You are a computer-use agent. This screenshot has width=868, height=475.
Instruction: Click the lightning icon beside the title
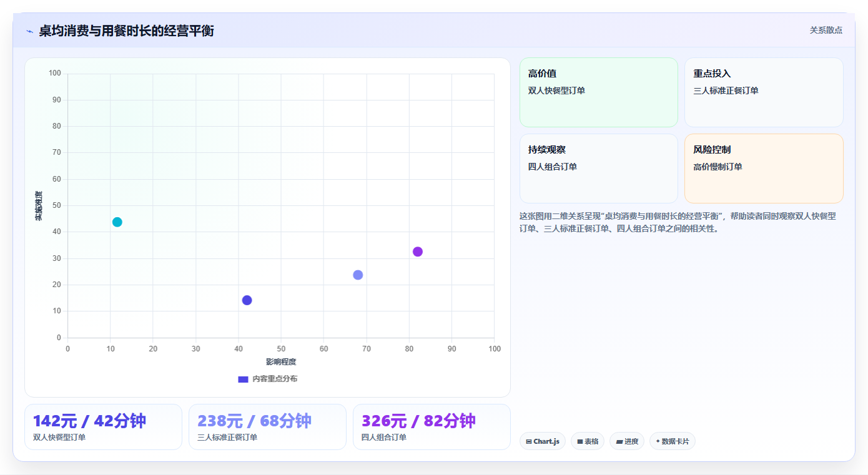(x=29, y=31)
